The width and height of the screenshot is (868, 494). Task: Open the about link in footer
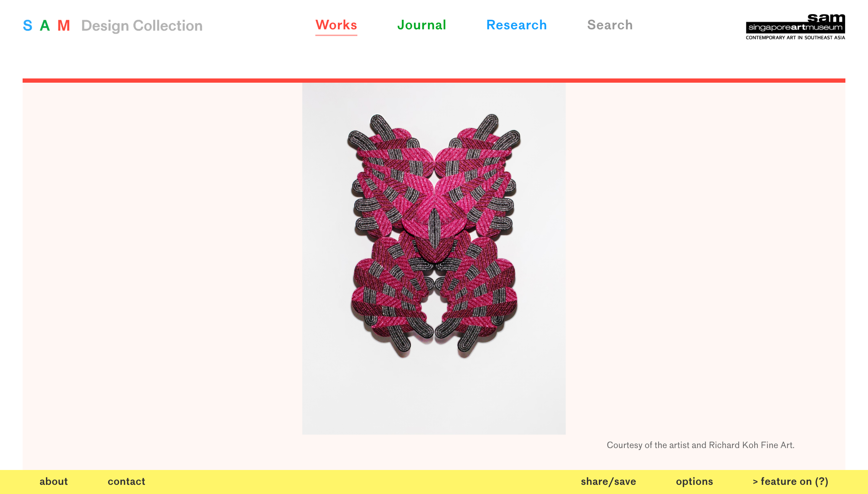pos(54,482)
